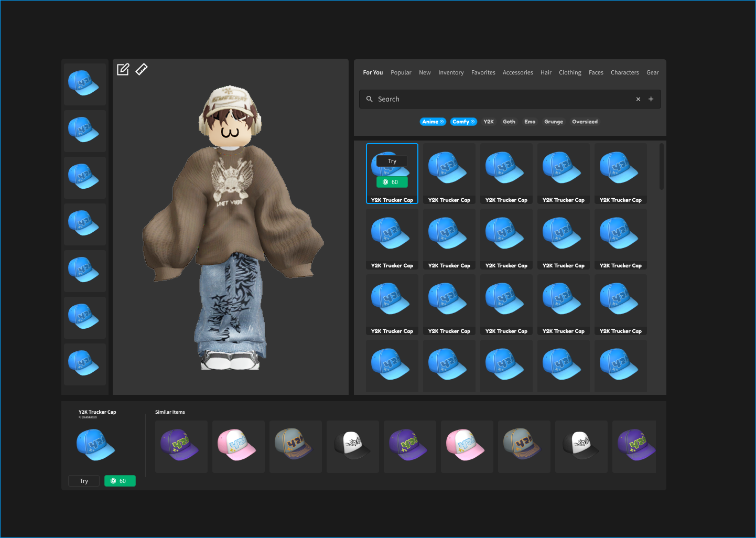Enable the Goth filter chip

tap(509, 122)
